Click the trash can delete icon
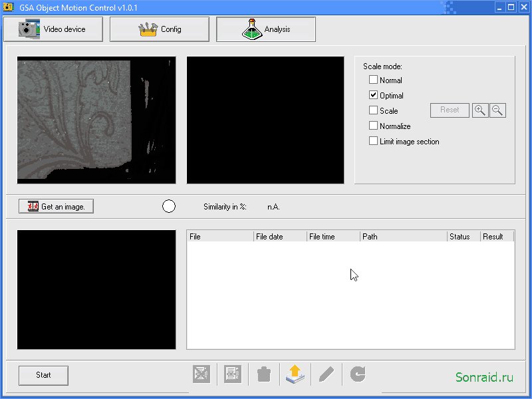This screenshot has width=532, height=399. tap(264, 374)
